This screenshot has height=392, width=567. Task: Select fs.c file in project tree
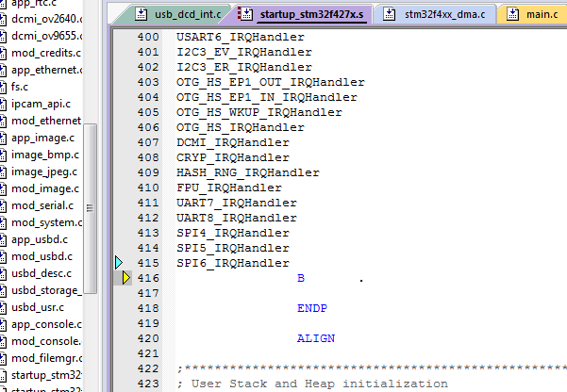(20, 87)
